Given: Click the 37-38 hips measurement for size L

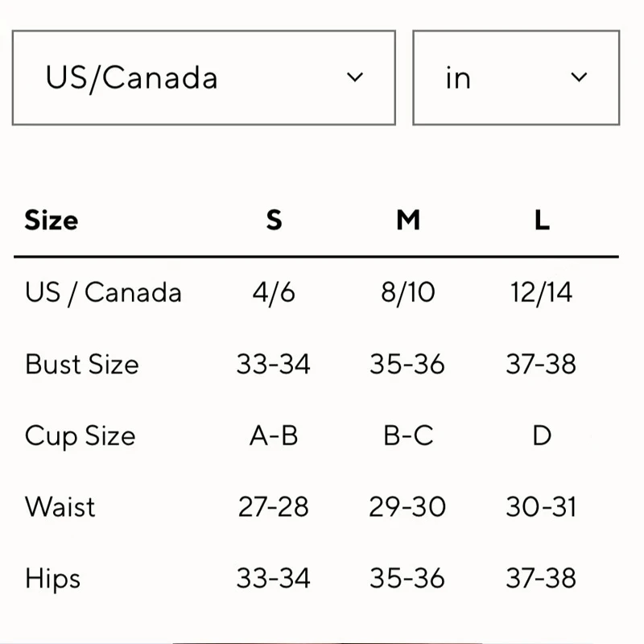Looking at the screenshot, I should pos(543,578).
